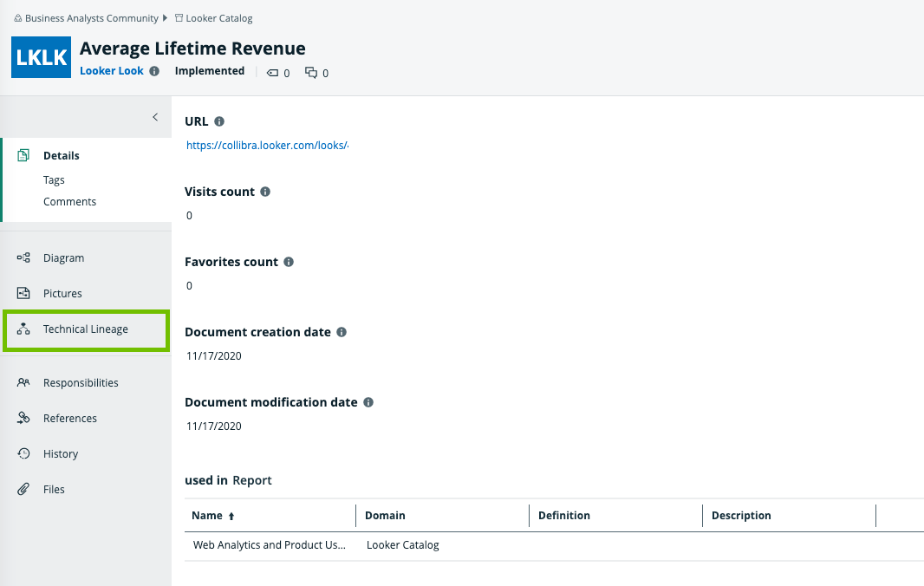Click info icon beside Document creation date
Viewport: 924px width, 586px height.
(x=342, y=332)
